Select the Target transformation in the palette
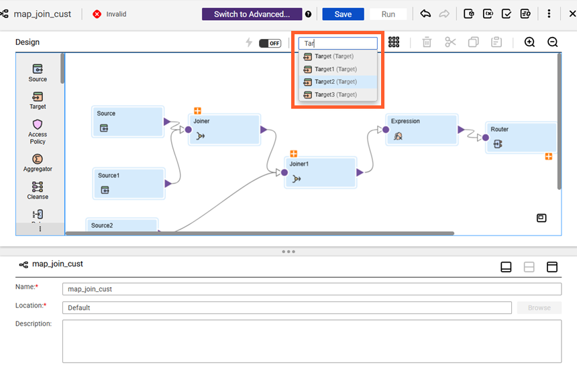The height and width of the screenshot is (392, 577). (x=38, y=101)
